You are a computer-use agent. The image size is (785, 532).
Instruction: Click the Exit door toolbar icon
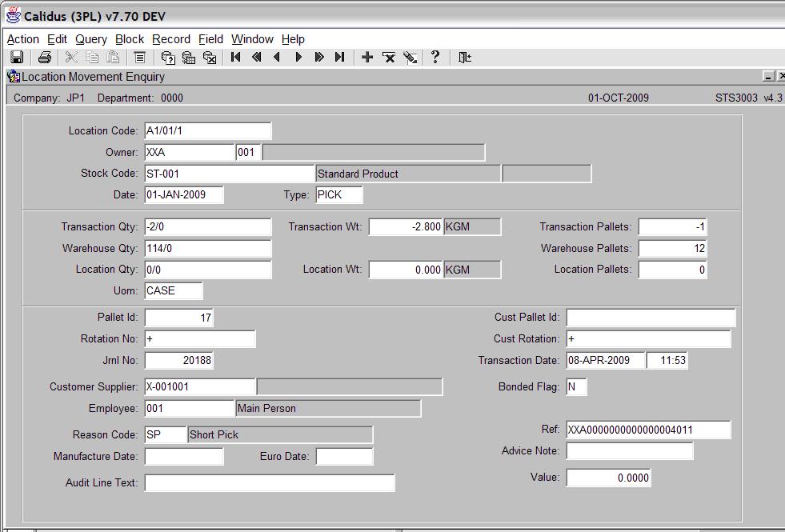point(465,57)
